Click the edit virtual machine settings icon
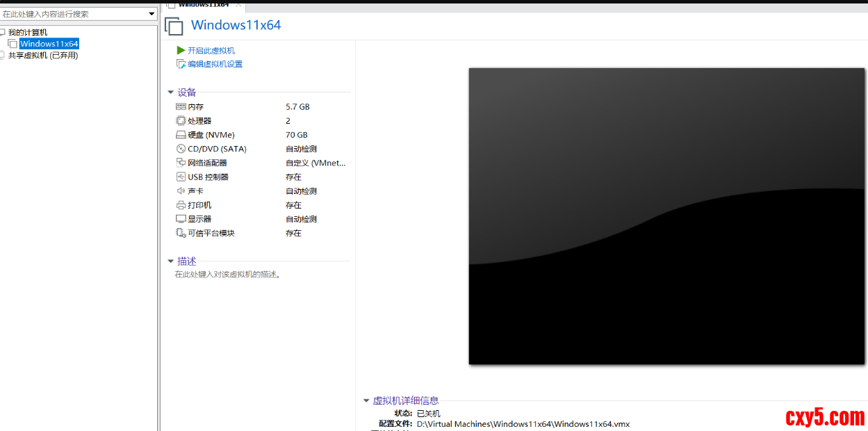This screenshot has height=431, width=868. [x=181, y=64]
